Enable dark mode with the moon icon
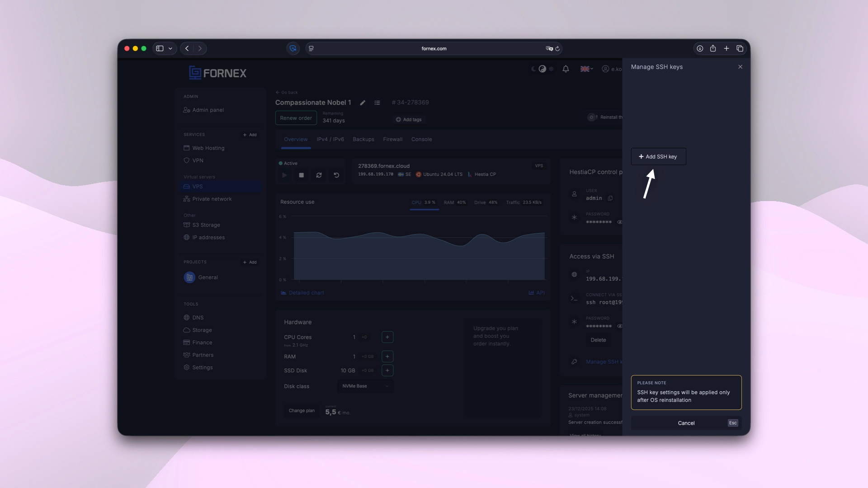The width and height of the screenshot is (868, 488). pos(533,69)
